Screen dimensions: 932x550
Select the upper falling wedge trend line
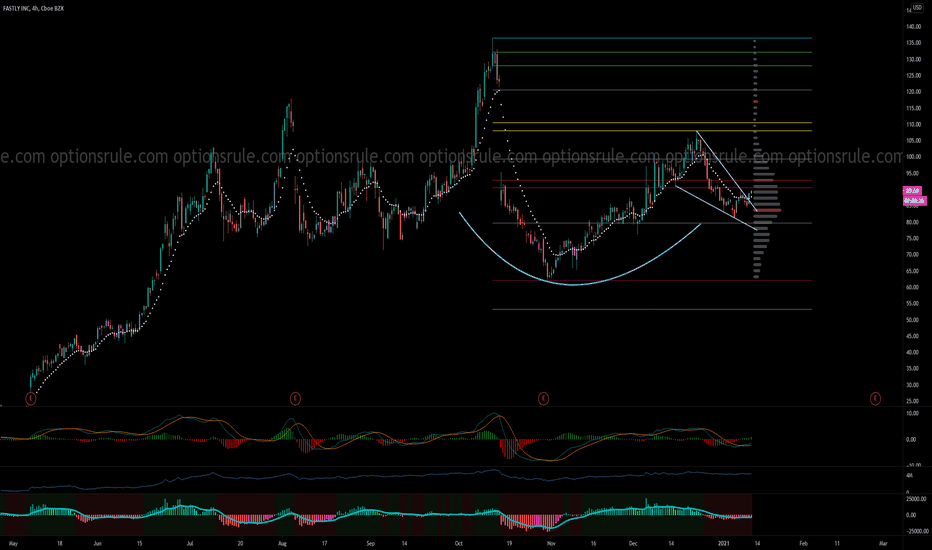click(x=726, y=171)
